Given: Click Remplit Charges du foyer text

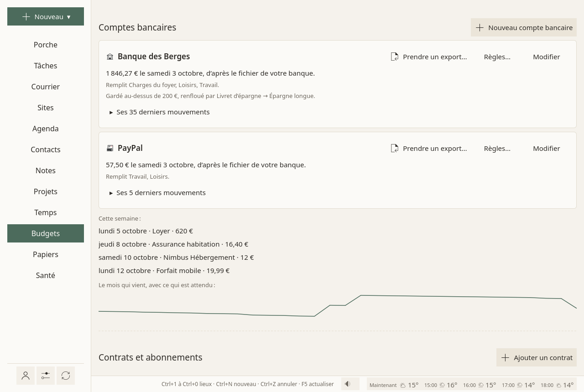Looking at the screenshot, I should coord(162,85).
